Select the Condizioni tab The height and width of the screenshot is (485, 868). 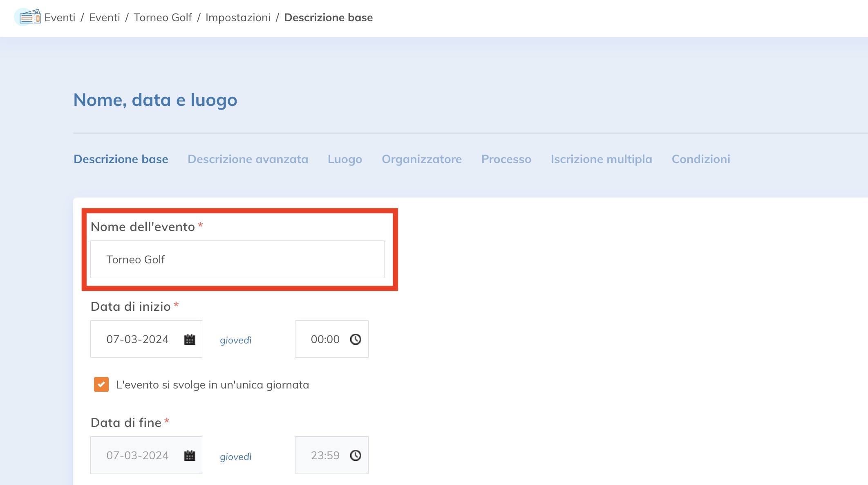click(x=700, y=159)
